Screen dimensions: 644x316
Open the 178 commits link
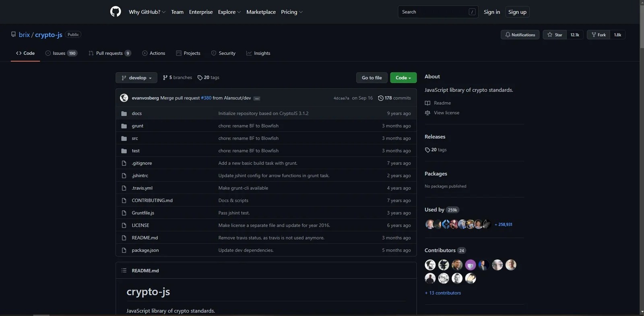[x=394, y=98]
